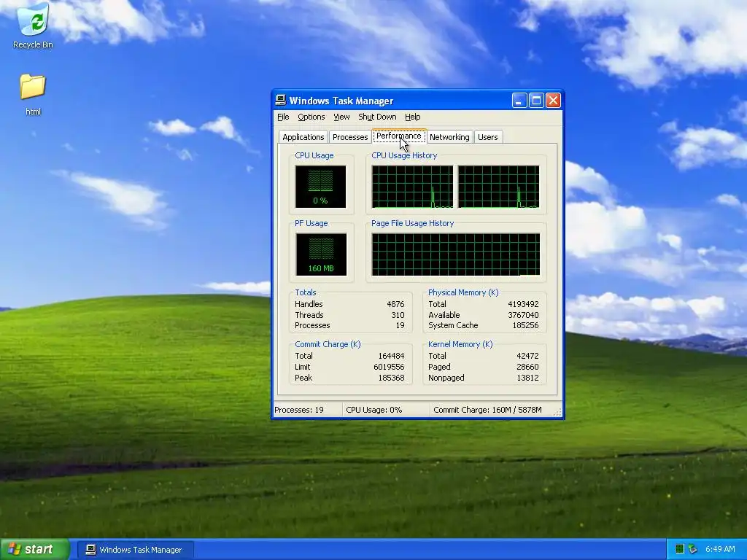The height and width of the screenshot is (560, 747).
Task: Click the second CPU Usage History graph
Action: 499,187
